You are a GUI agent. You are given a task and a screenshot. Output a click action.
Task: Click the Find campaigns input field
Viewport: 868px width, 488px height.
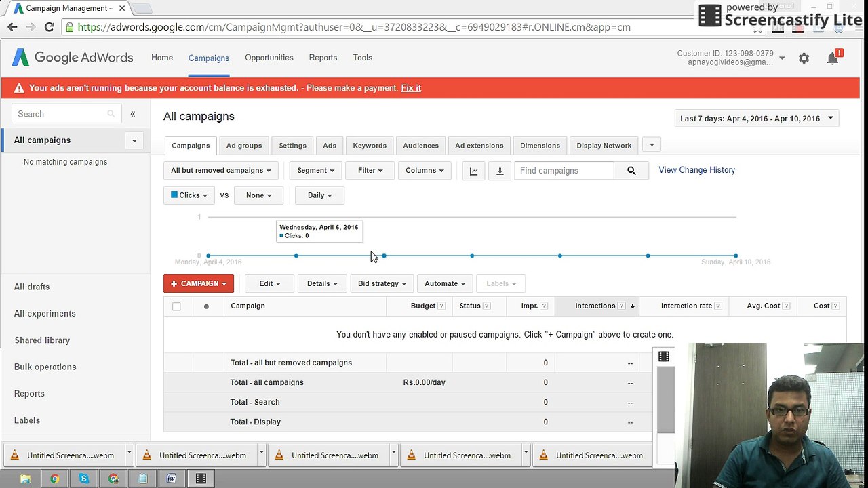click(564, 171)
